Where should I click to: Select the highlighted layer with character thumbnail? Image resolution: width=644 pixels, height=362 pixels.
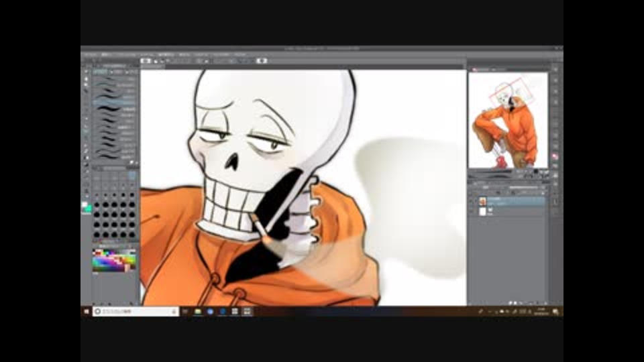pos(511,201)
